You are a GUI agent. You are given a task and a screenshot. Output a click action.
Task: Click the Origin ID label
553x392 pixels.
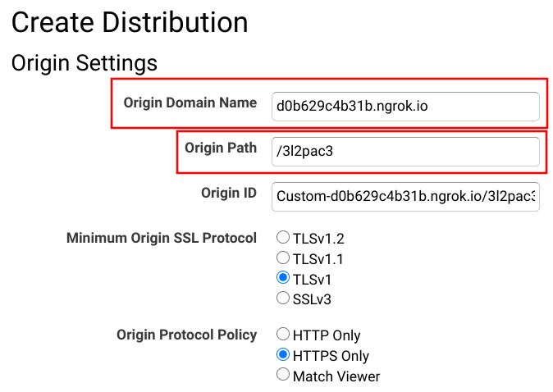click(x=229, y=193)
